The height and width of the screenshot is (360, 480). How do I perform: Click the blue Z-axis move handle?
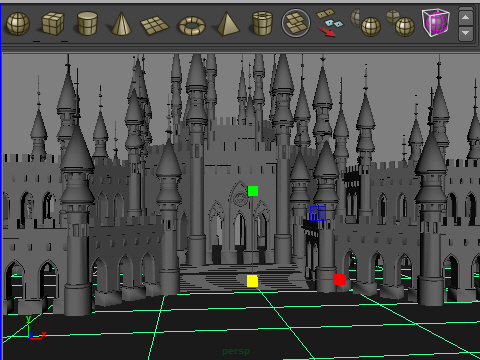tap(318, 213)
